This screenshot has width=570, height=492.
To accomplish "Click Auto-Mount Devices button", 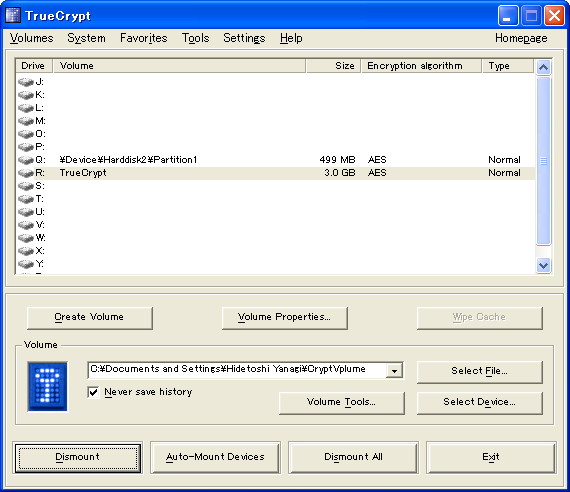I will pos(215,457).
